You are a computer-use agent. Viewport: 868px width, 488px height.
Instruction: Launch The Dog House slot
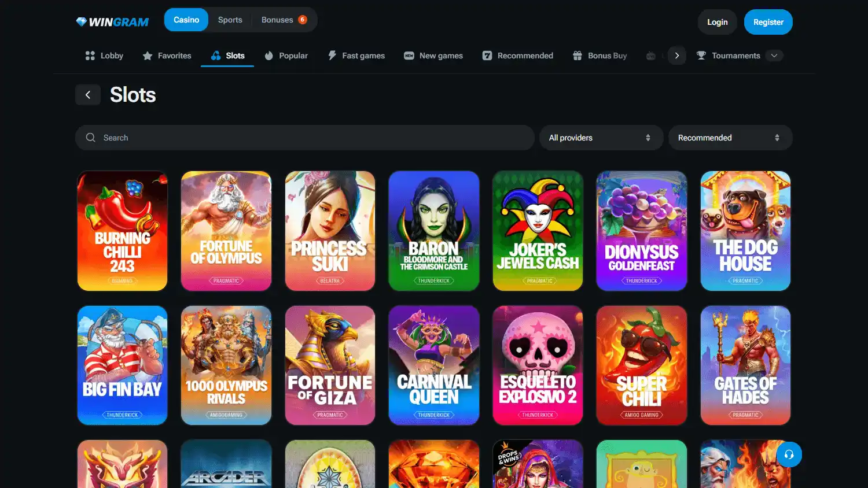point(745,231)
